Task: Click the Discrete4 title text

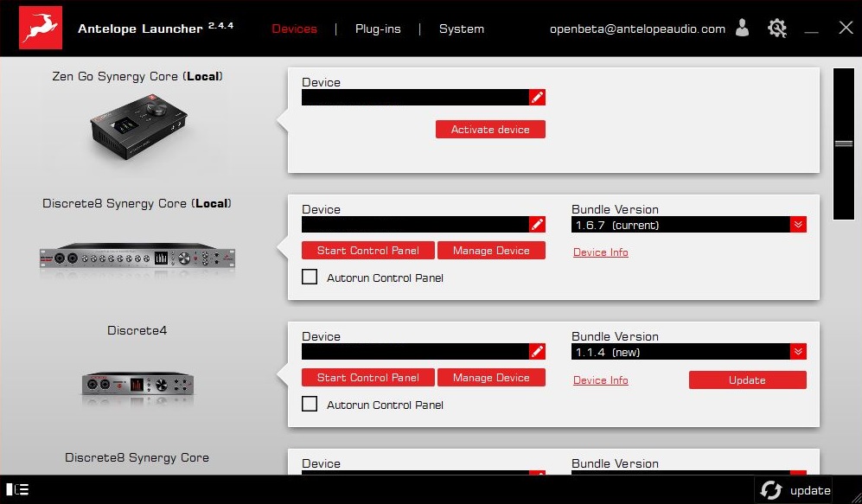Action: coord(137,330)
